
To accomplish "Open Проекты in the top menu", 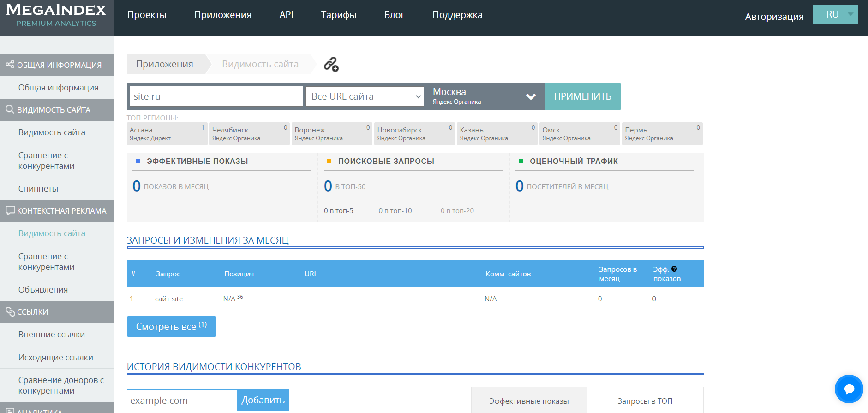I will 147,15.
